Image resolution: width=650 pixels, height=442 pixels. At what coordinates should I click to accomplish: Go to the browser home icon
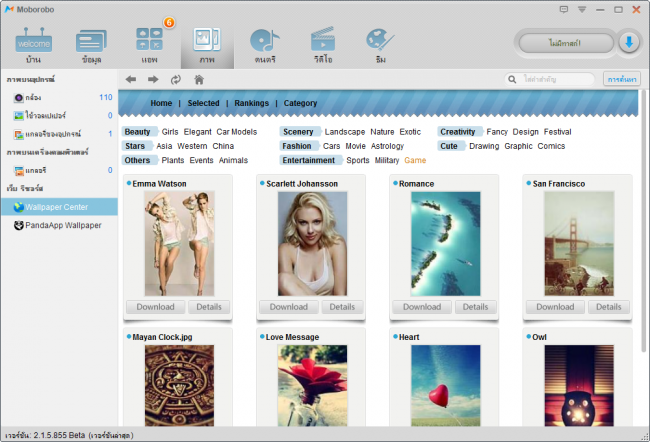pos(199,79)
